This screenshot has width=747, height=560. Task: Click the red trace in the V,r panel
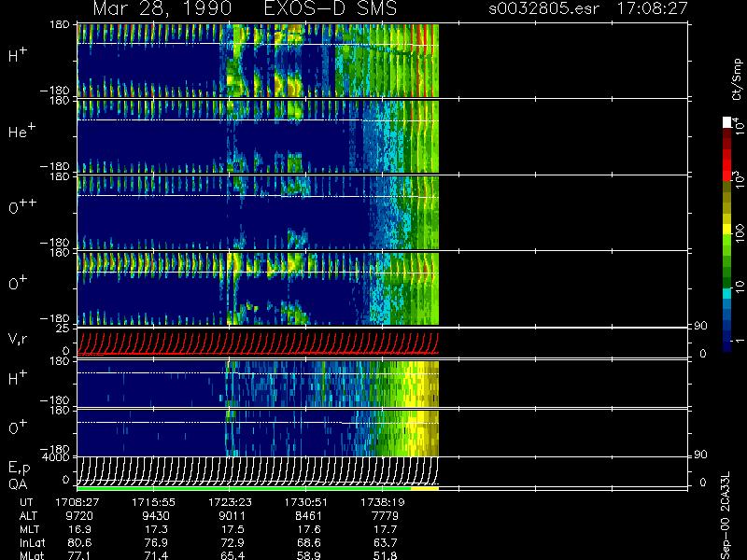[258, 354]
